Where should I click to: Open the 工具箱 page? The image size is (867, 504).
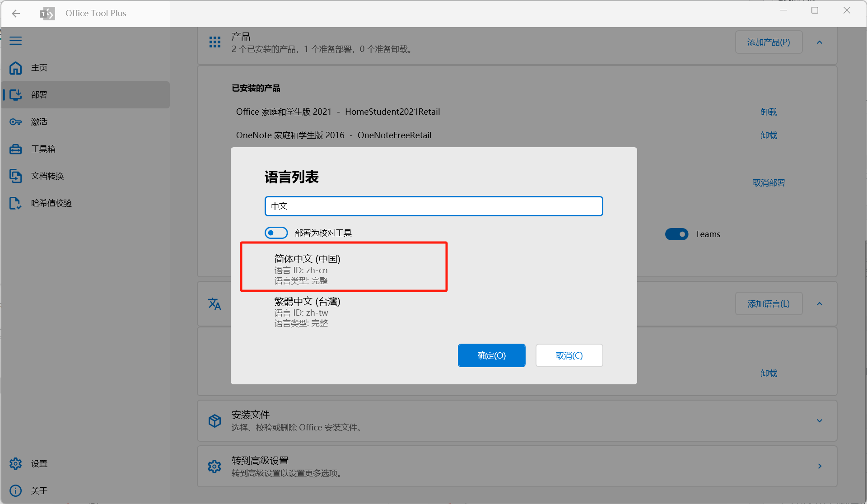tap(86, 149)
